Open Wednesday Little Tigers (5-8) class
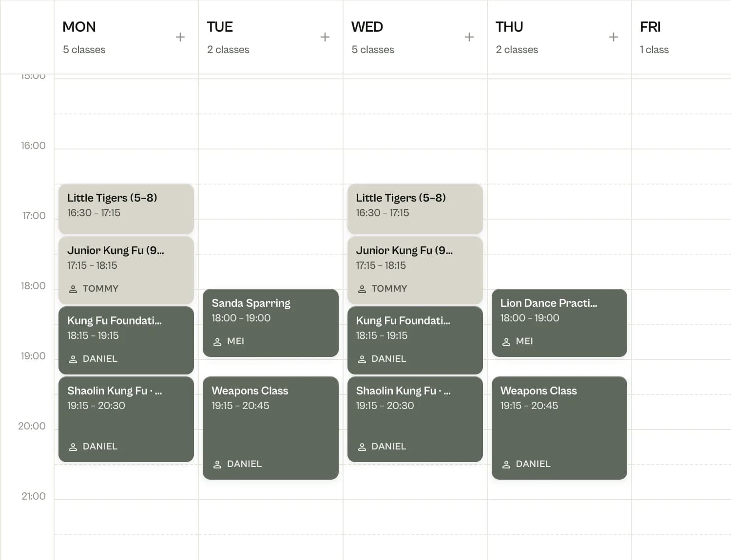This screenshot has width=731, height=560. pos(415,209)
